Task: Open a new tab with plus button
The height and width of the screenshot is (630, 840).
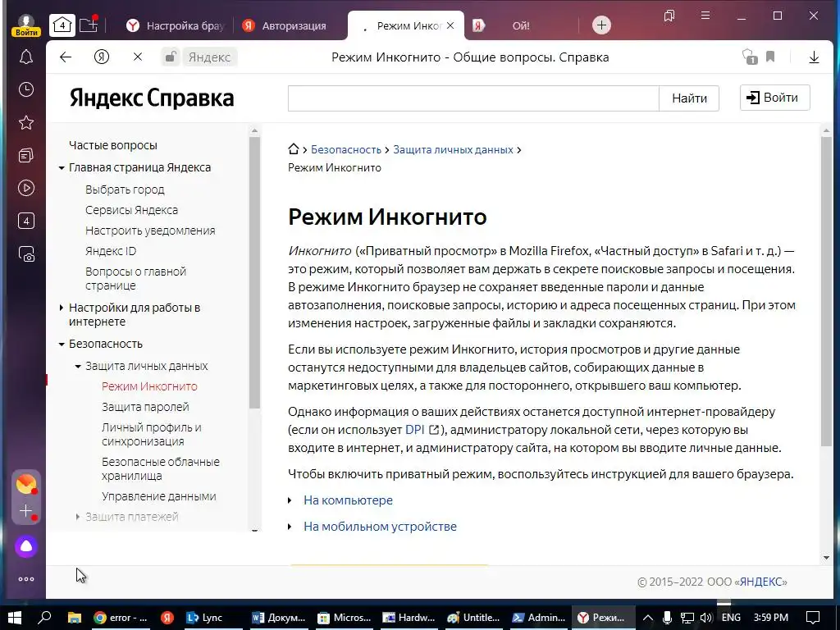Action: (601, 25)
